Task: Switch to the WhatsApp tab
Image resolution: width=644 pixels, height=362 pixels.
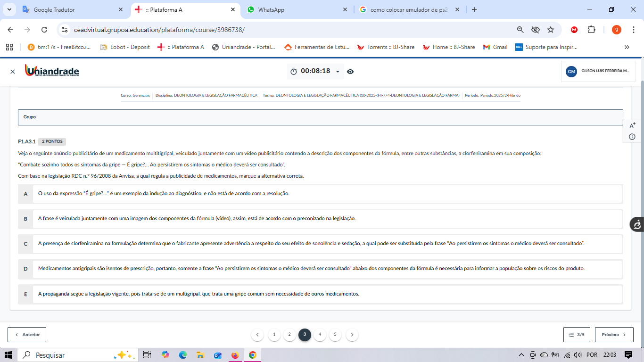Action: click(271, 9)
